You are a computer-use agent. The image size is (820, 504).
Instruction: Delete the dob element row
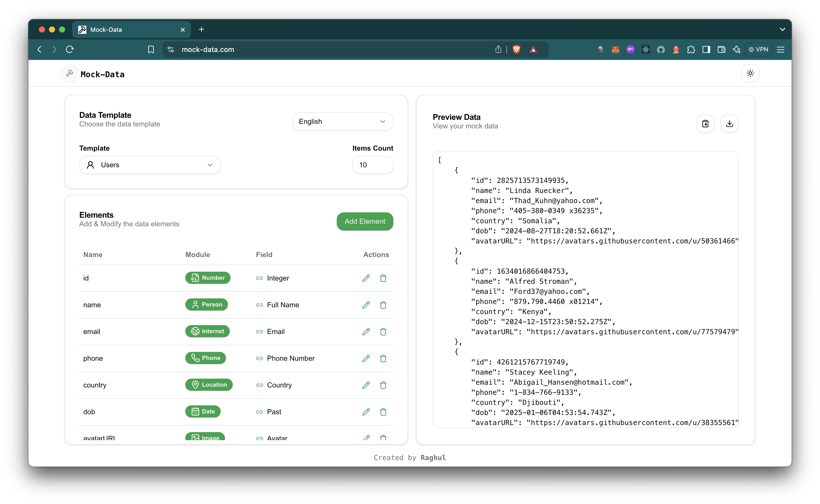pyautogui.click(x=383, y=412)
